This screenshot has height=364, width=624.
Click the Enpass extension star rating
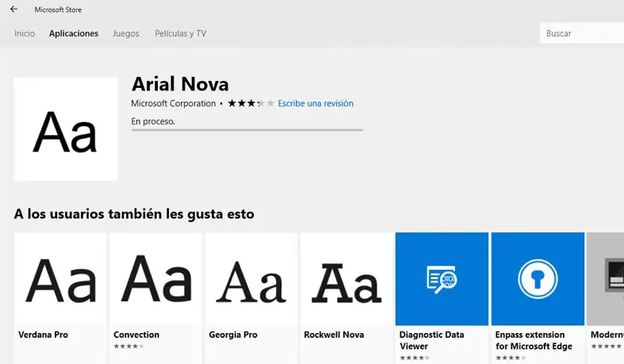[x=511, y=358]
